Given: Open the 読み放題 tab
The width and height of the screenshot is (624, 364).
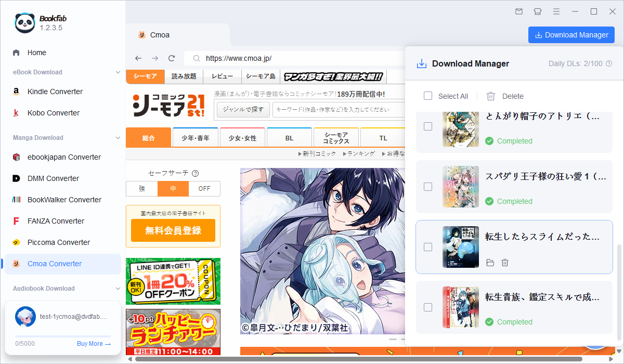Looking at the screenshot, I should [x=184, y=76].
